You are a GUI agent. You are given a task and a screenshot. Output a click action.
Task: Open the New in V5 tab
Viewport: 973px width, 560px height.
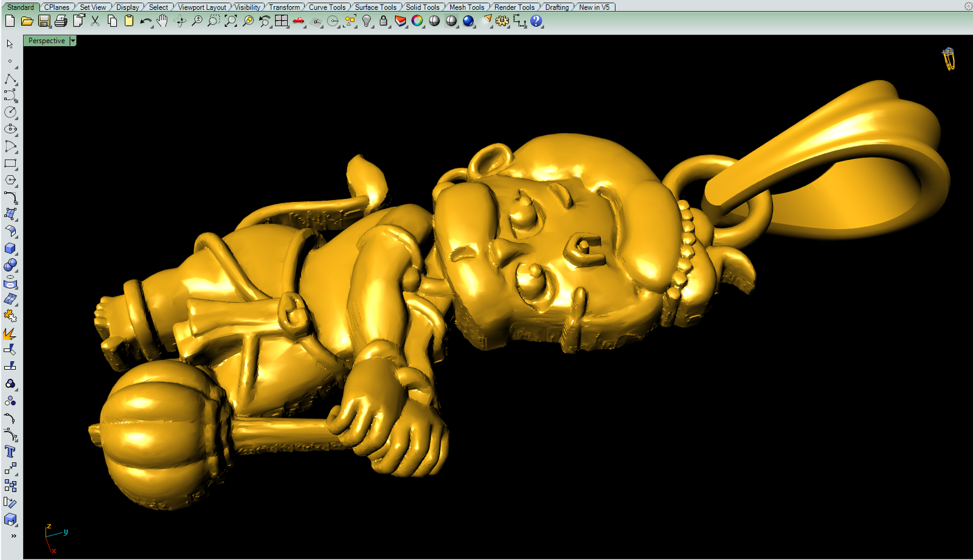594,7
